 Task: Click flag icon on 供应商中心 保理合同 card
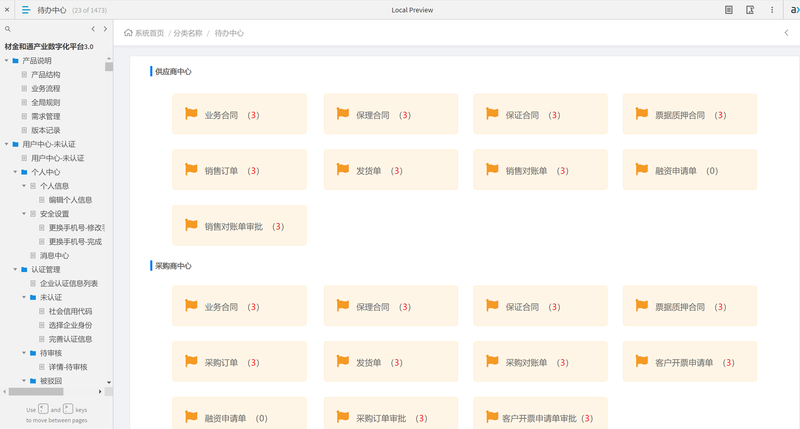click(342, 113)
